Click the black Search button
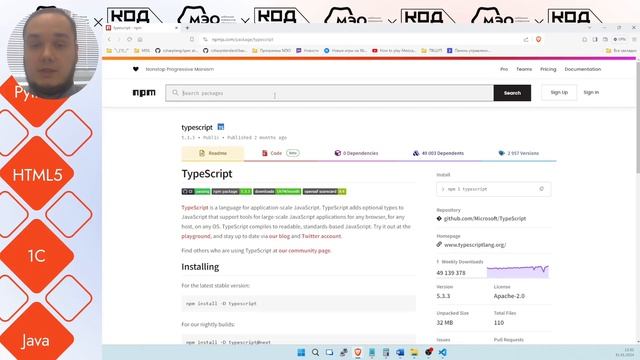The width and height of the screenshot is (640, 360). [512, 93]
